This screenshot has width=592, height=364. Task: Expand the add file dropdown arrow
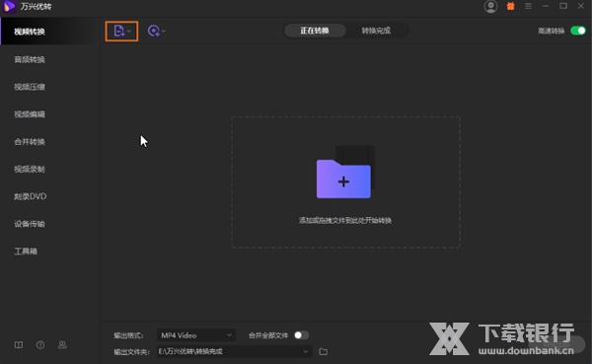129,31
